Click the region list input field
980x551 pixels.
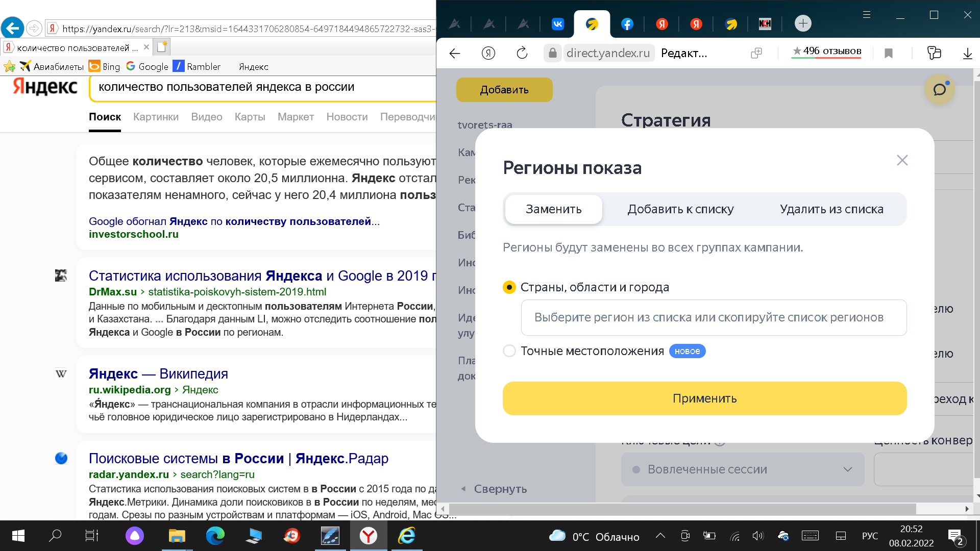coord(713,317)
